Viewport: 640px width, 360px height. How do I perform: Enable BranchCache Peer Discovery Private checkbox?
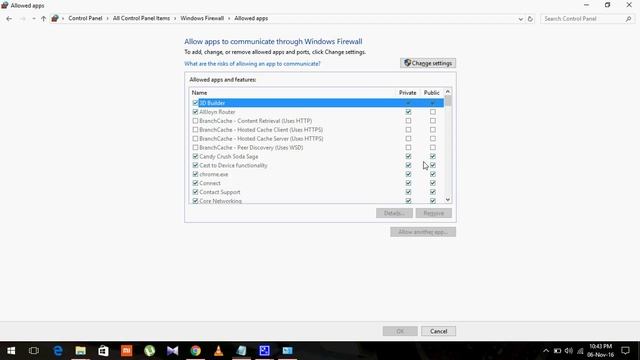(x=408, y=147)
